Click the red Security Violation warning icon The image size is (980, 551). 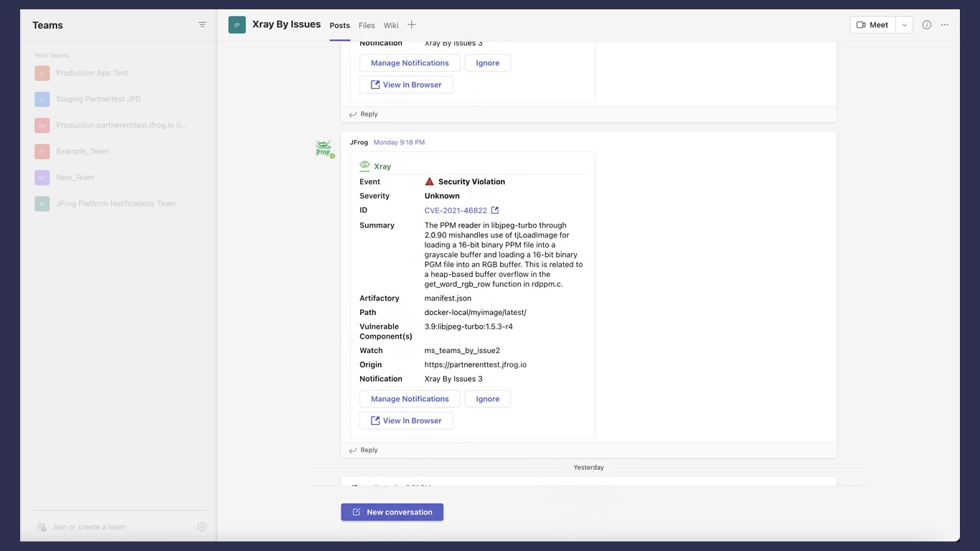click(430, 182)
